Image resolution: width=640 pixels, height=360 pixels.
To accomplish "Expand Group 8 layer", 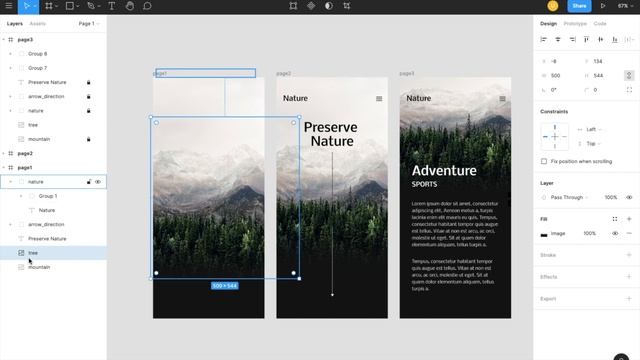I will click(11, 54).
